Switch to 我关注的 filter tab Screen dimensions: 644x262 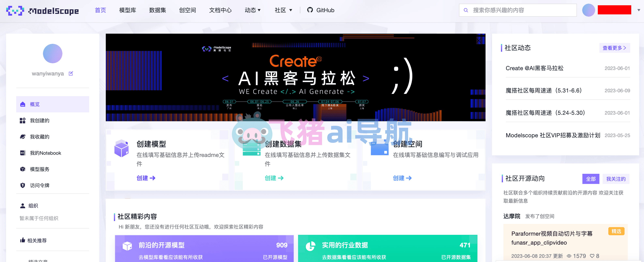[x=616, y=179]
